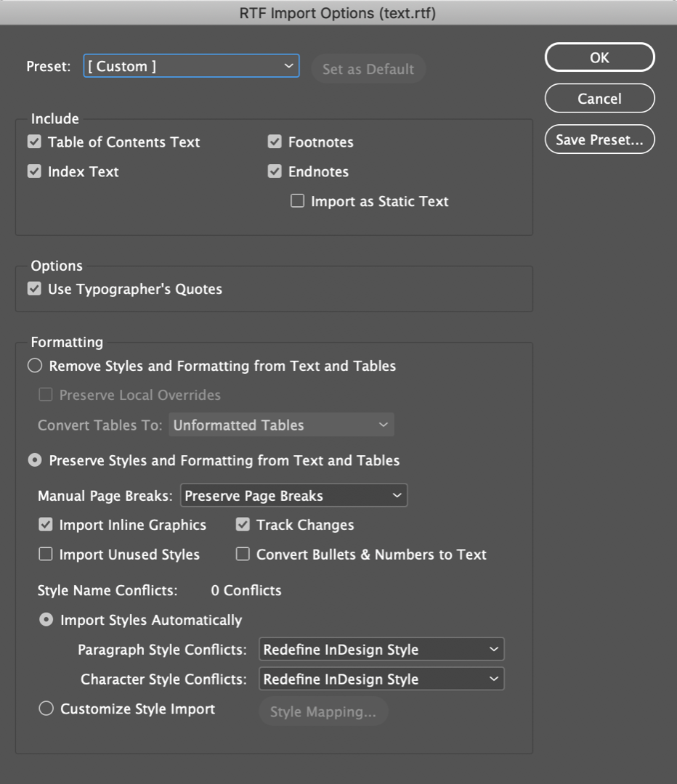Expand Character Style Conflicts dropdown

[381, 679]
